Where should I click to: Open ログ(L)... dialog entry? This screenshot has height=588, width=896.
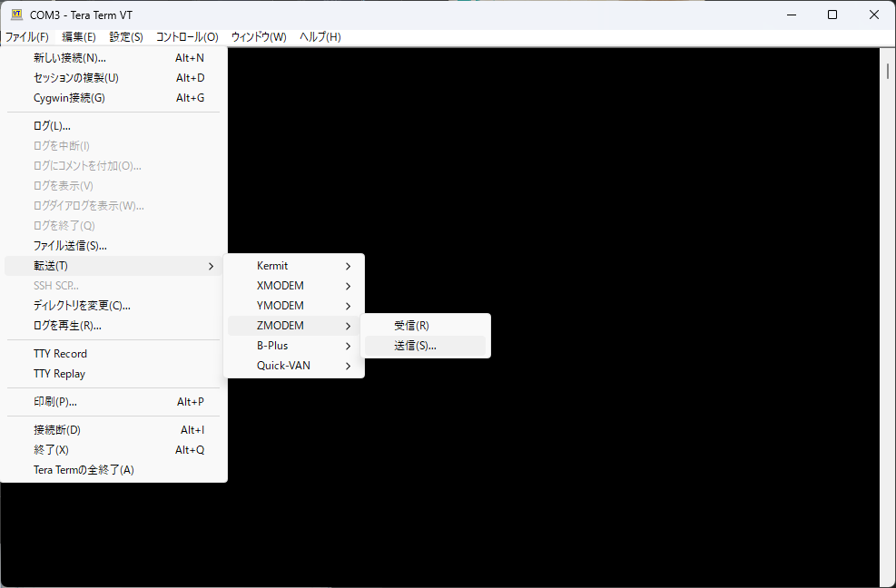[113, 126]
